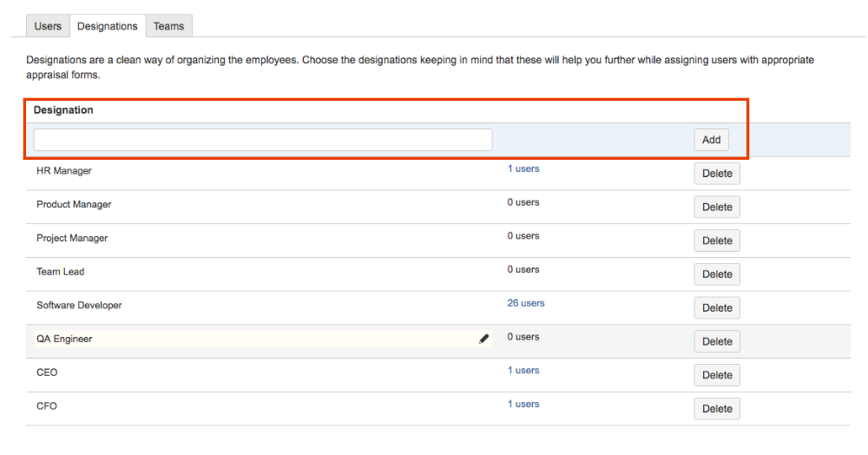
Task: Click the Team Lead designation name
Action: [61, 272]
